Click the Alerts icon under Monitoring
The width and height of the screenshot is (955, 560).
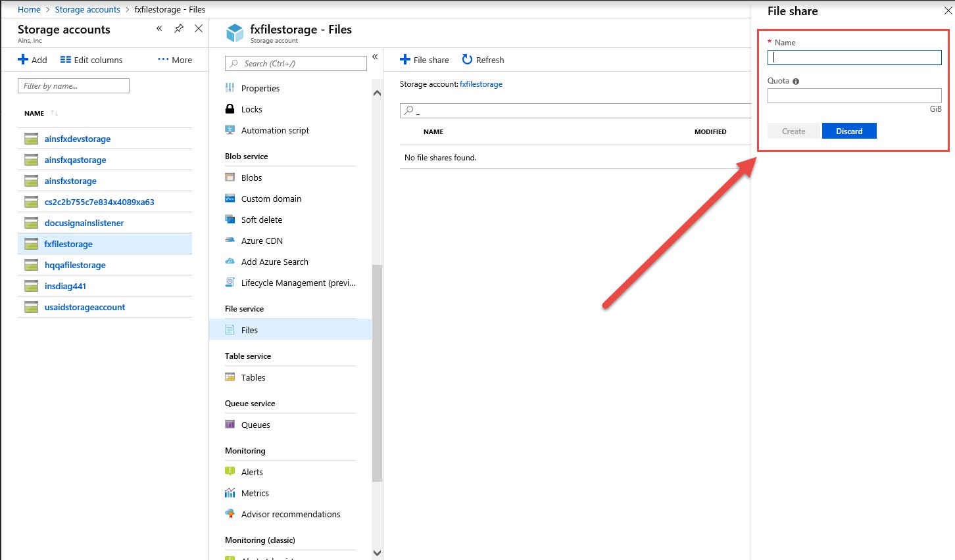tap(230, 471)
